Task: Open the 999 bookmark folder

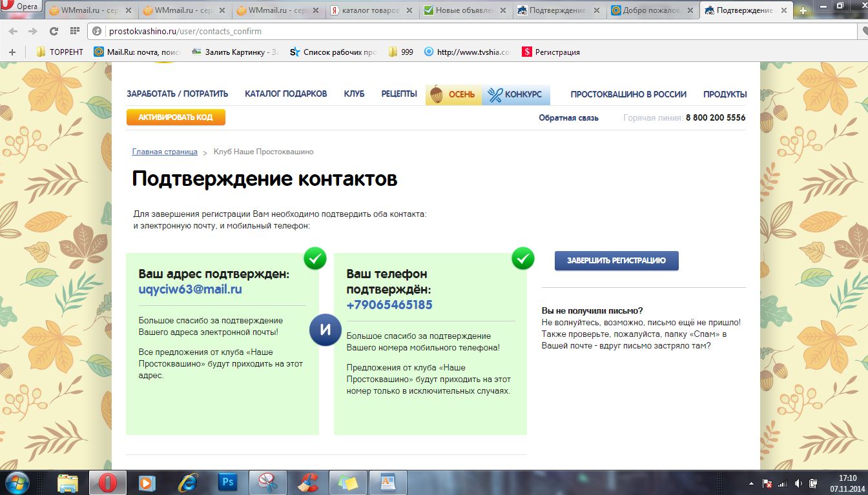Action: (x=401, y=52)
